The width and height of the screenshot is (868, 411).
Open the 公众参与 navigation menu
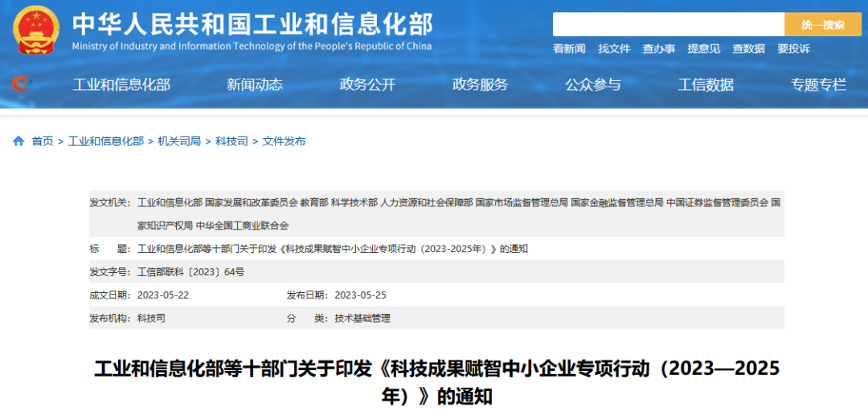[593, 84]
